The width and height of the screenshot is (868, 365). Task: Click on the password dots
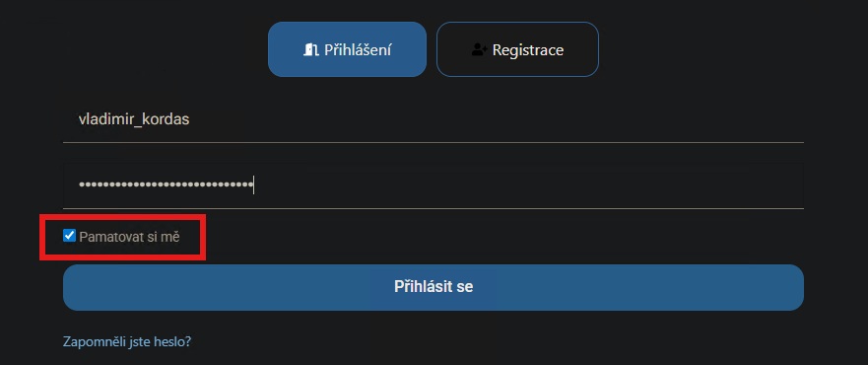(165, 184)
